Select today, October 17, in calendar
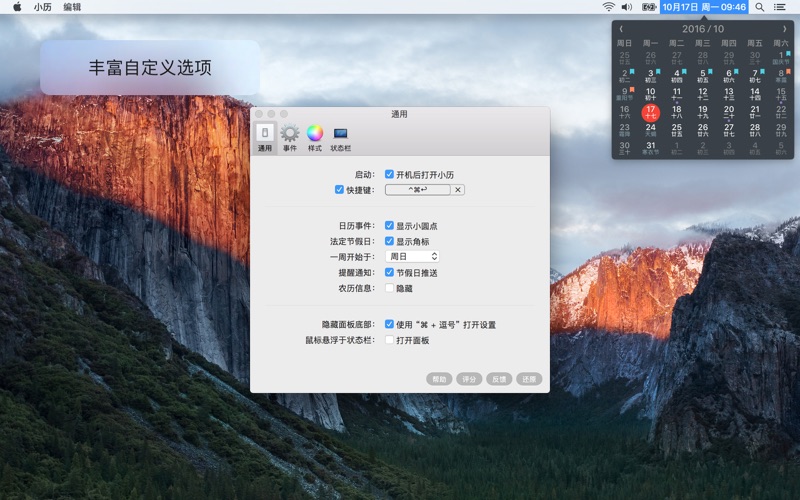 pos(651,112)
